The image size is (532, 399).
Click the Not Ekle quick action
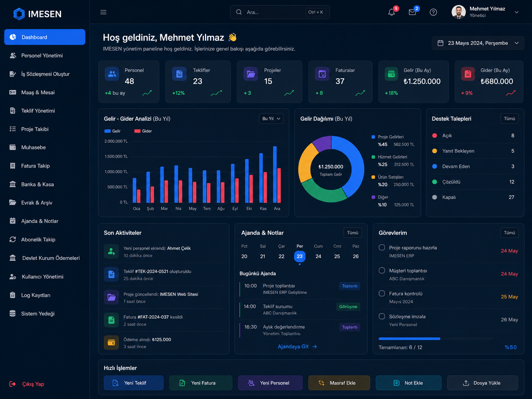[x=409, y=383]
